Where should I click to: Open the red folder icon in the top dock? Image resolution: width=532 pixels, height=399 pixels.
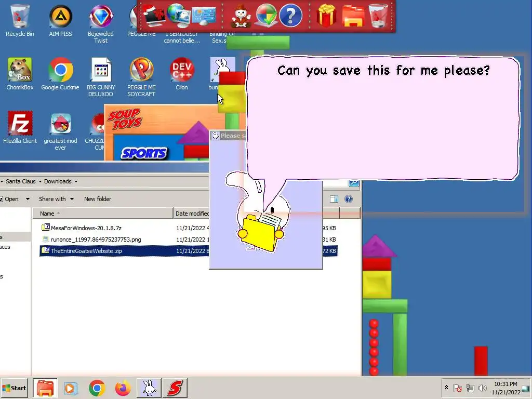pos(353,16)
